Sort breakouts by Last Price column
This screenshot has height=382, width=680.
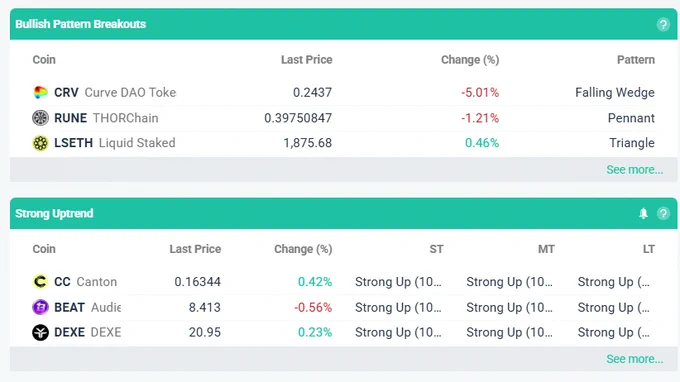(x=306, y=60)
